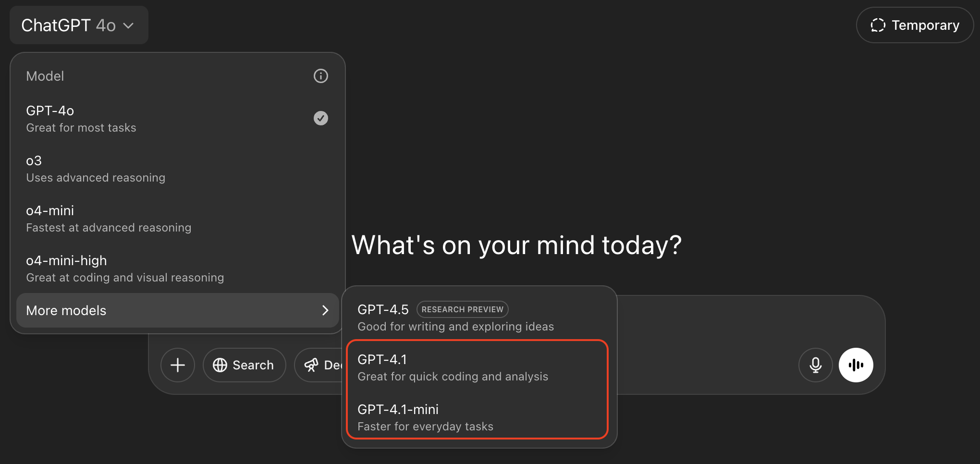The image size is (980, 464).
Task: Select the o3 model
Action: coord(178,169)
